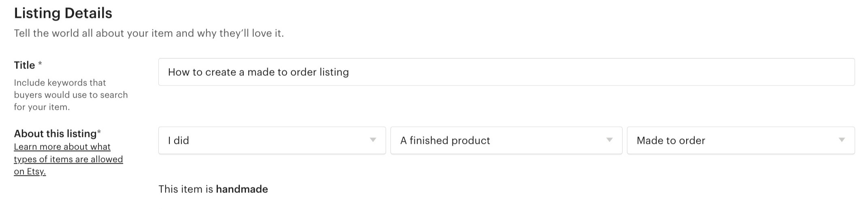Click the arrow icon on 'A finished product' dropdown

(609, 140)
